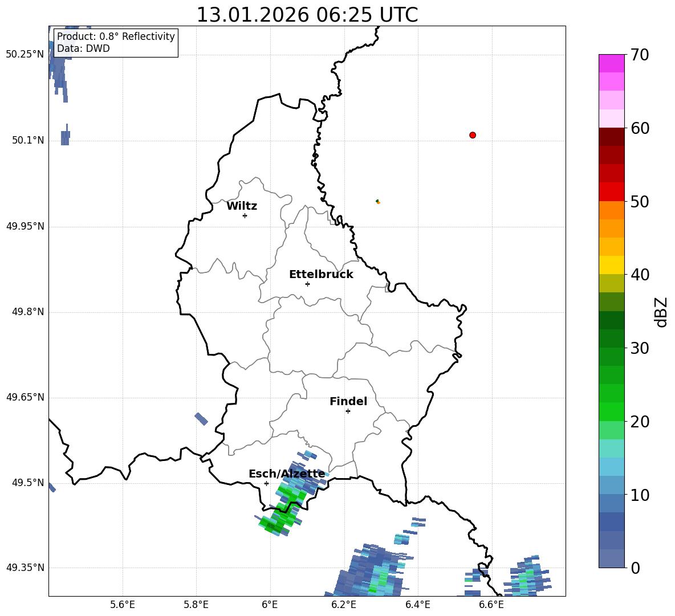Image resolution: width=675 pixels, height=616 pixels.
Task: Click the colorbar tick label '50'
Action: point(640,202)
